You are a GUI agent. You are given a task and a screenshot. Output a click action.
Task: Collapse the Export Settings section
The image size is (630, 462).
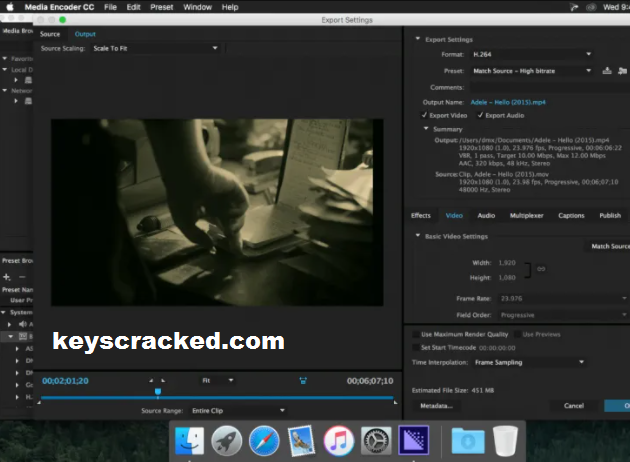(417, 39)
